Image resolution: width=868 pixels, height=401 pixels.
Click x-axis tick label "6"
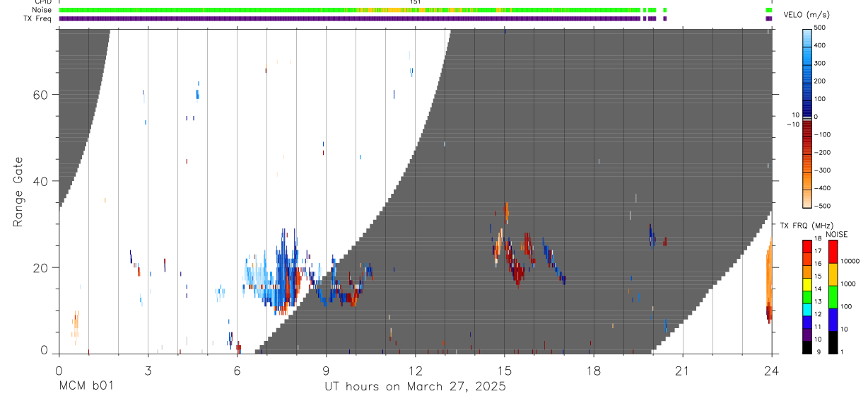pos(237,371)
